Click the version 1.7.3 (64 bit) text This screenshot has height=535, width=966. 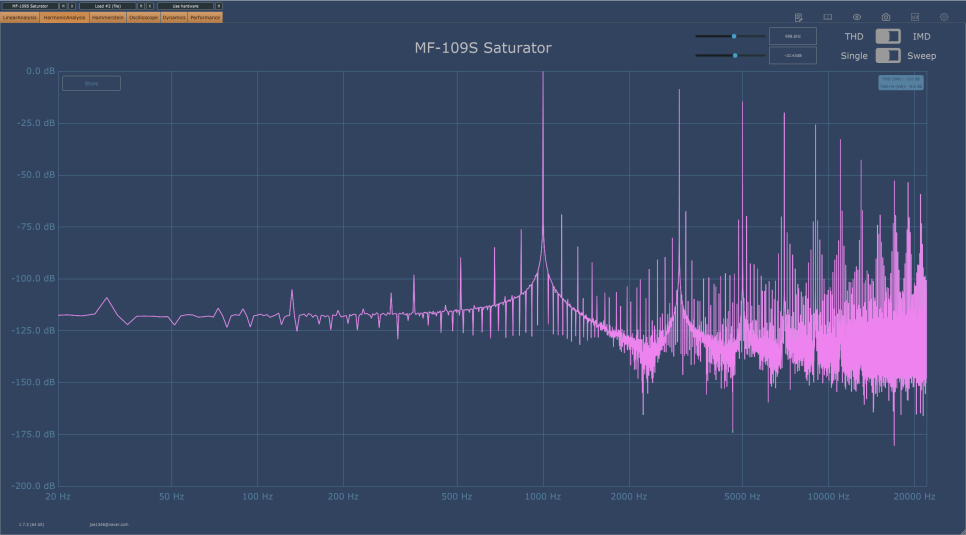31,525
